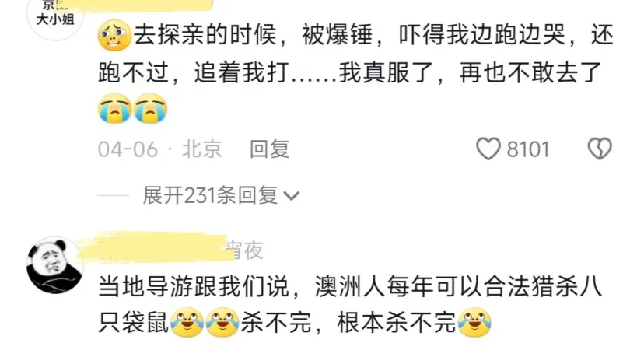Click the first crying emoji below 跑不过
The image size is (644, 350).
point(115,108)
